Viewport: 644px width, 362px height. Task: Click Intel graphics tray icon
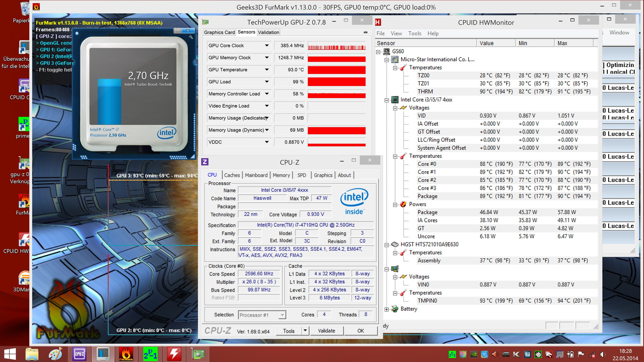coord(484,354)
